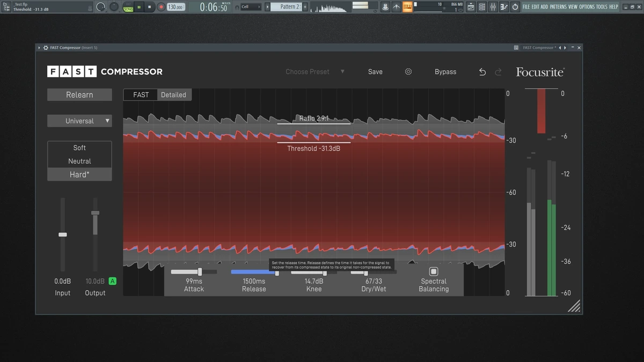The height and width of the screenshot is (362, 644).
Task: Click the Input gain slider handle
Action: pos(63,234)
